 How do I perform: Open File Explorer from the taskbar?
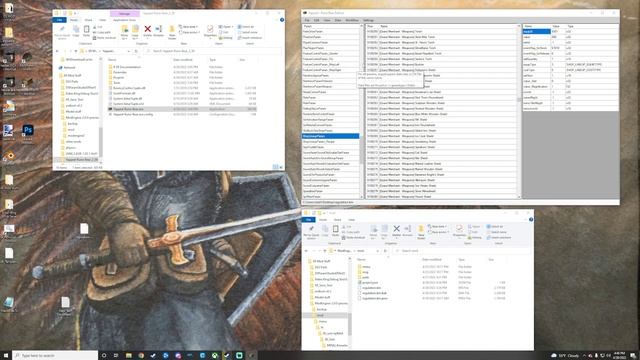(x=128, y=356)
